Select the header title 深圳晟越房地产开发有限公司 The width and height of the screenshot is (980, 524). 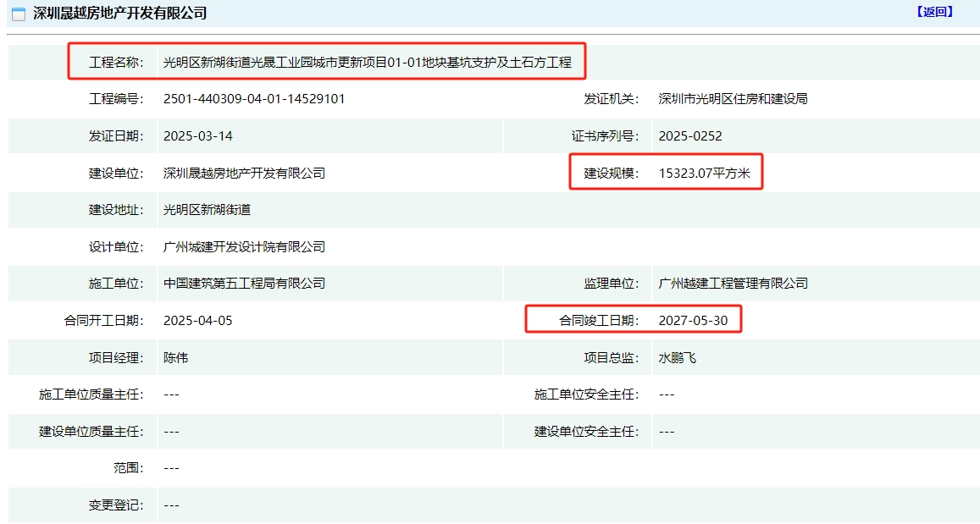coord(120,13)
